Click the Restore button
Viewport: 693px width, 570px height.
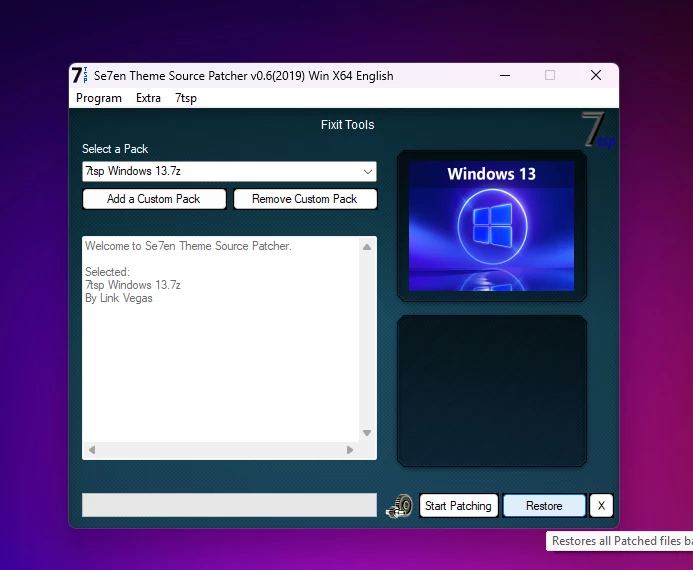click(544, 505)
